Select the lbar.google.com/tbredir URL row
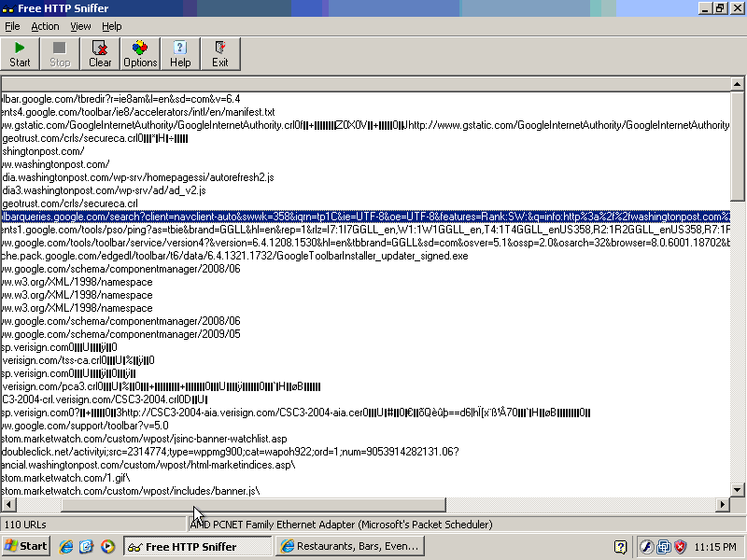Image resolution: width=747 pixels, height=560 pixels. 365,99
